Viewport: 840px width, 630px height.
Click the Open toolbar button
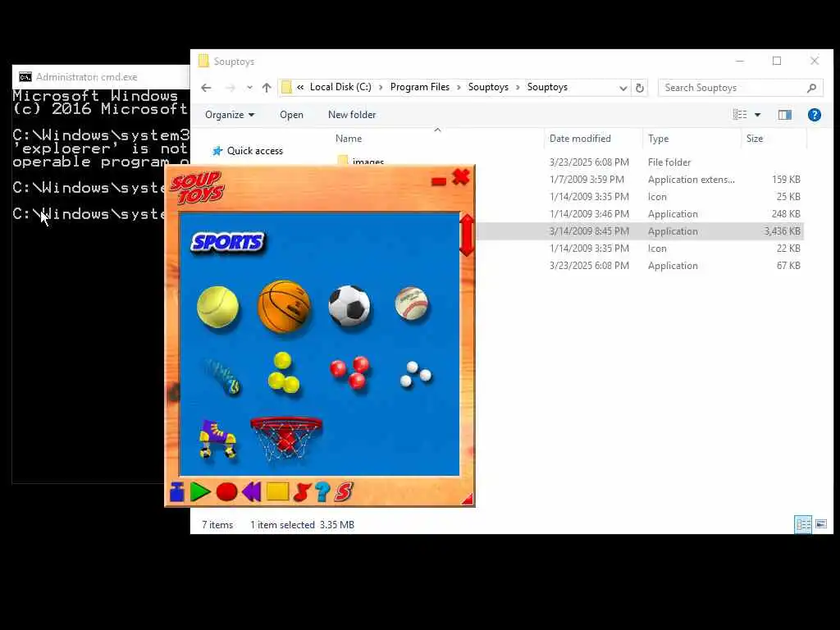pos(291,115)
